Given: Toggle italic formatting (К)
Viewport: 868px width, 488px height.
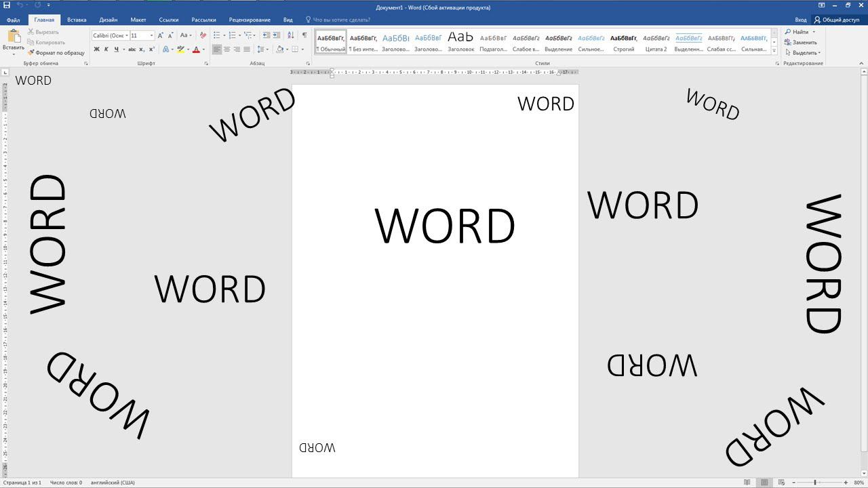Looking at the screenshot, I should pyautogui.click(x=106, y=49).
